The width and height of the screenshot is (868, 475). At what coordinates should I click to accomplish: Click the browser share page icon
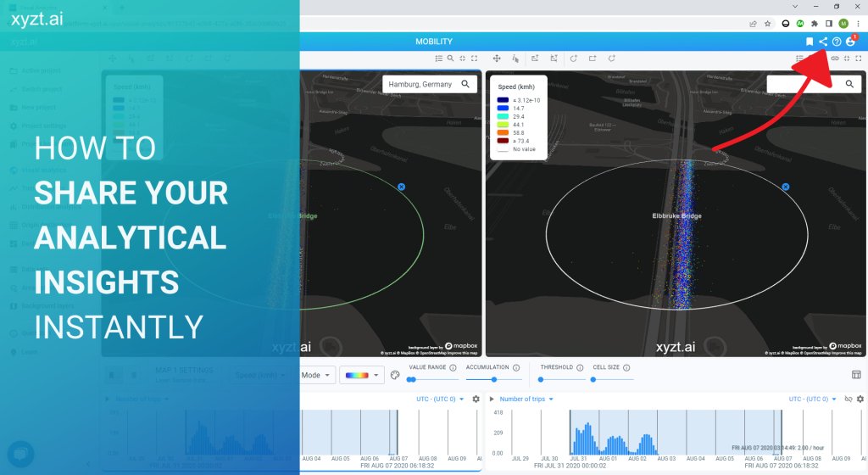click(753, 23)
